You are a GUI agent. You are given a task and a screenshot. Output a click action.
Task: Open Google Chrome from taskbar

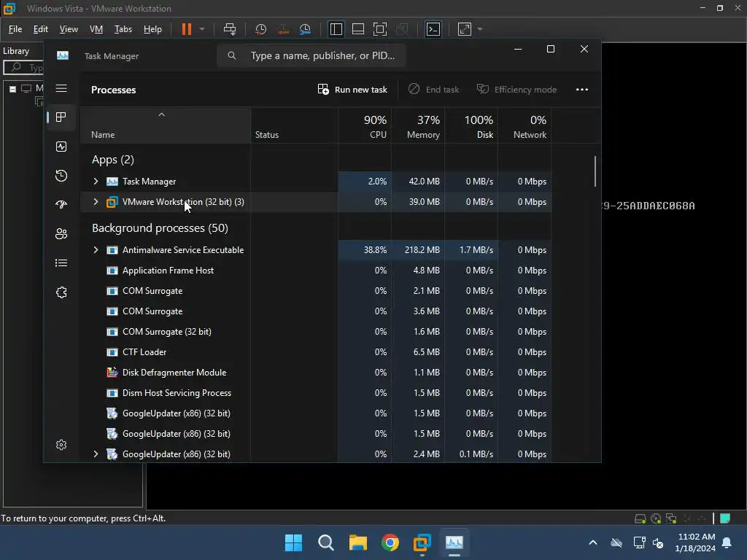click(x=390, y=542)
